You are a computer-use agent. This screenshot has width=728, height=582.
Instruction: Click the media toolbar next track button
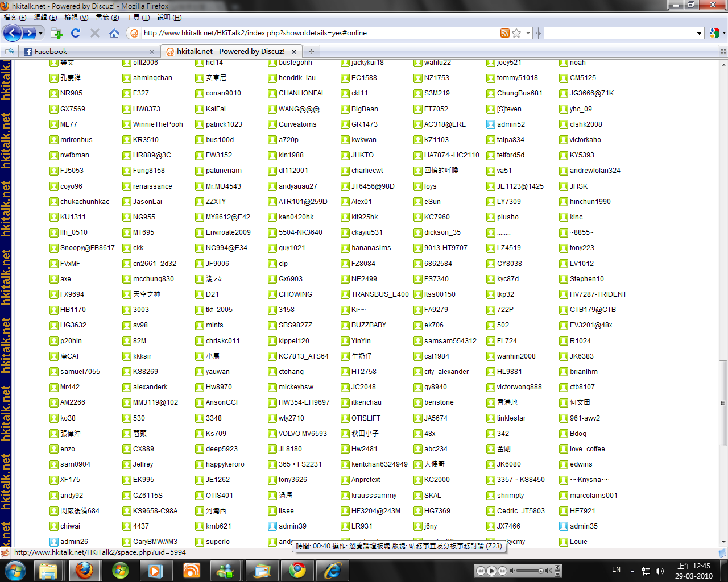pyautogui.click(x=503, y=571)
